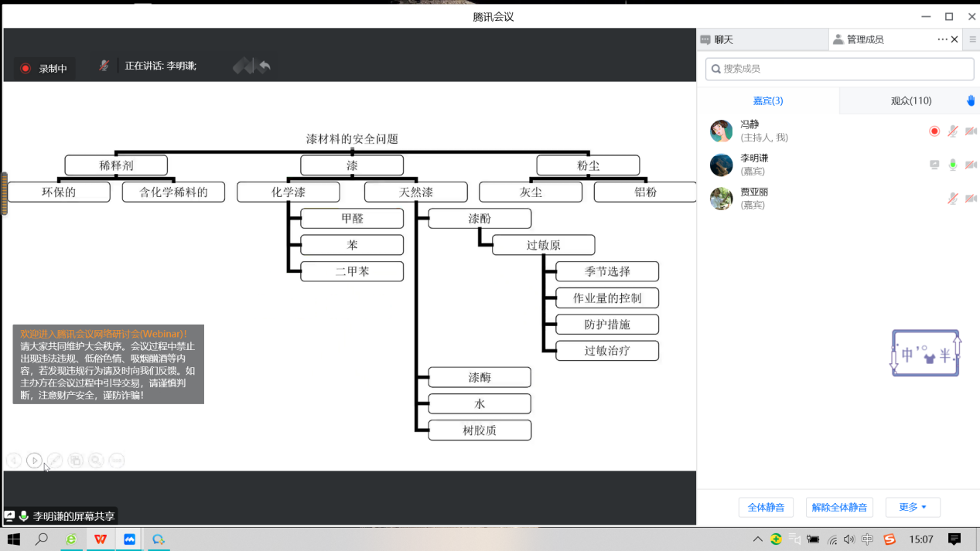Expand the 更多 dropdown button
The height and width of the screenshot is (551, 980).
pyautogui.click(x=913, y=507)
